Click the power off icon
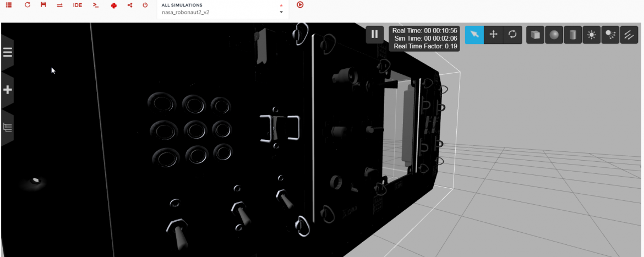Viewport: 644px width, 257px height. 145,5
